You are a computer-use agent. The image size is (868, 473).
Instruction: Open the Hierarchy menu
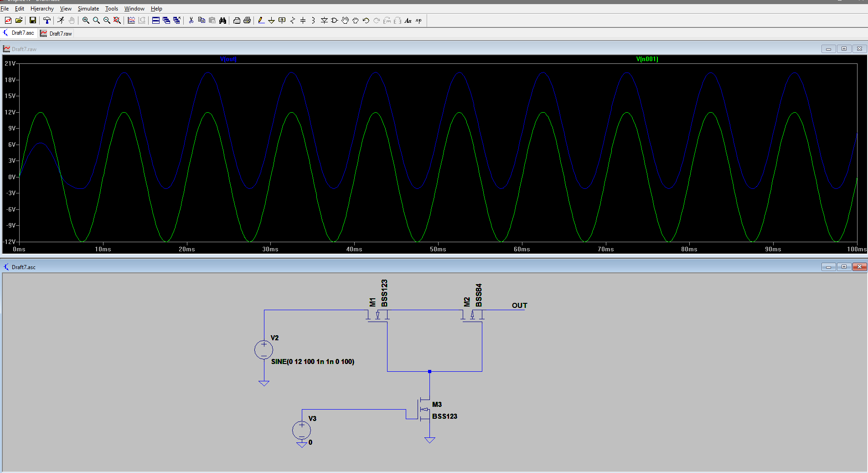[x=42, y=9]
